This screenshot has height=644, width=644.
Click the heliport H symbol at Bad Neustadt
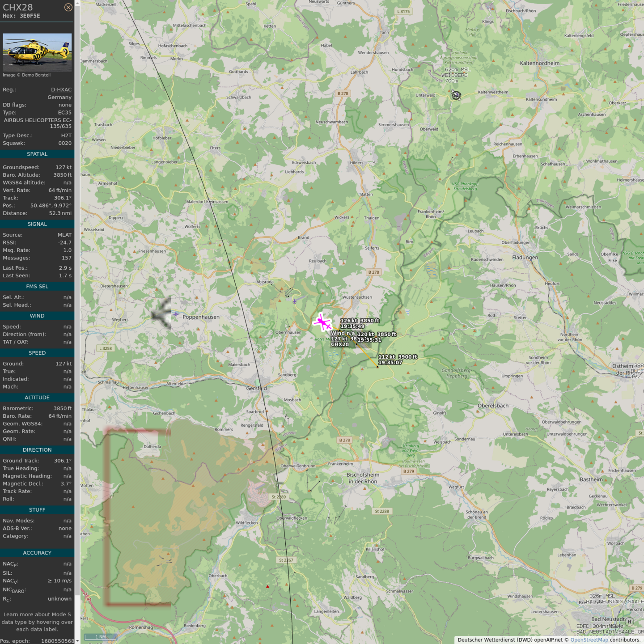pos(629,622)
